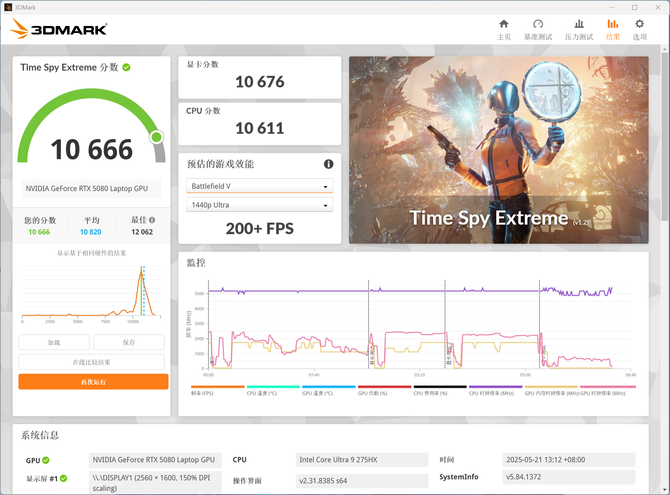Click the 2025-05-21 13:12 +08:00 time field
The image size is (670, 495).
[569, 460]
